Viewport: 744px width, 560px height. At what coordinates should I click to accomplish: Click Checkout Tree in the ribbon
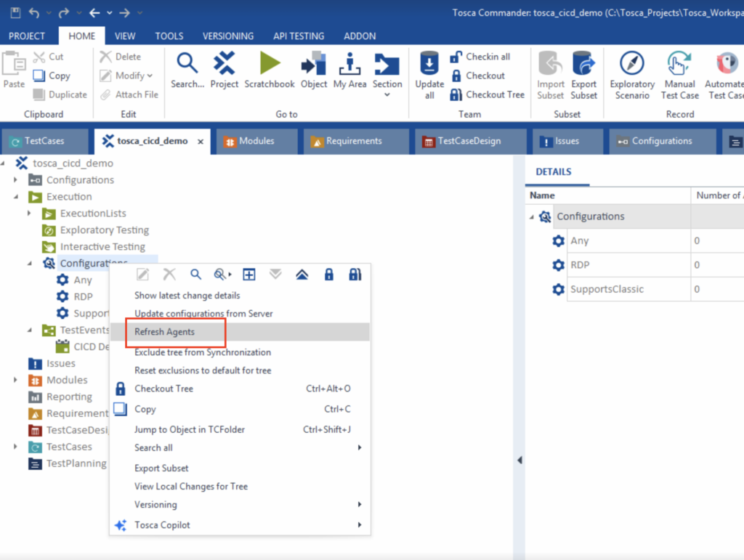pos(487,95)
